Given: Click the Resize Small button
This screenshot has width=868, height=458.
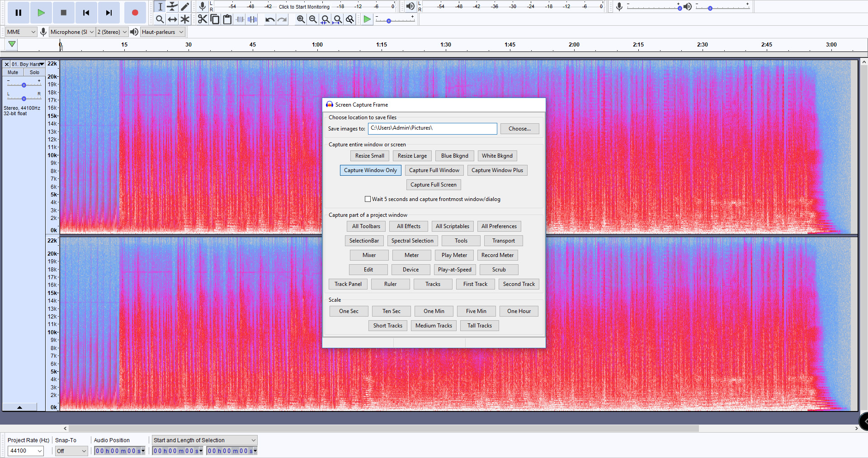Looking at the screenshot, I should pos(369,156).
